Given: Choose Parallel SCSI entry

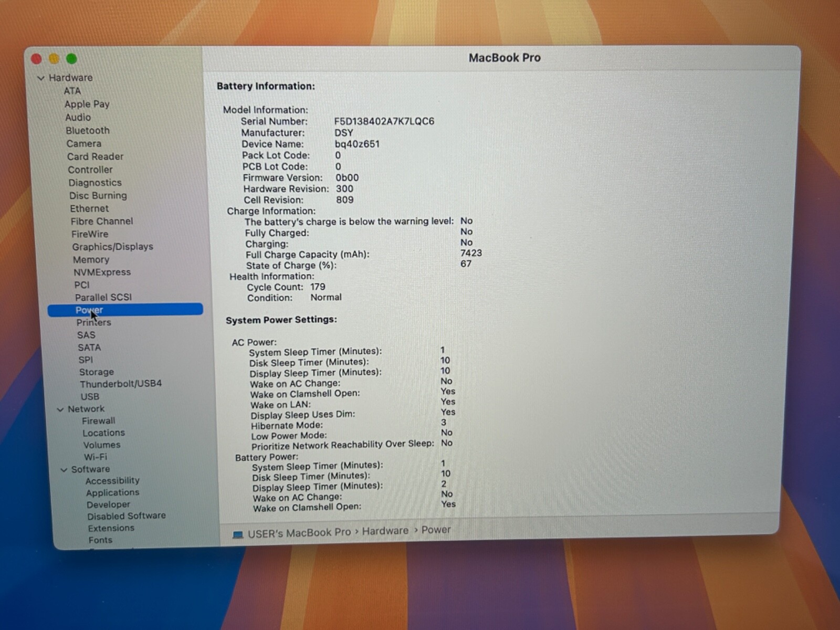Looking at the screenshot, I should [103, 297].
